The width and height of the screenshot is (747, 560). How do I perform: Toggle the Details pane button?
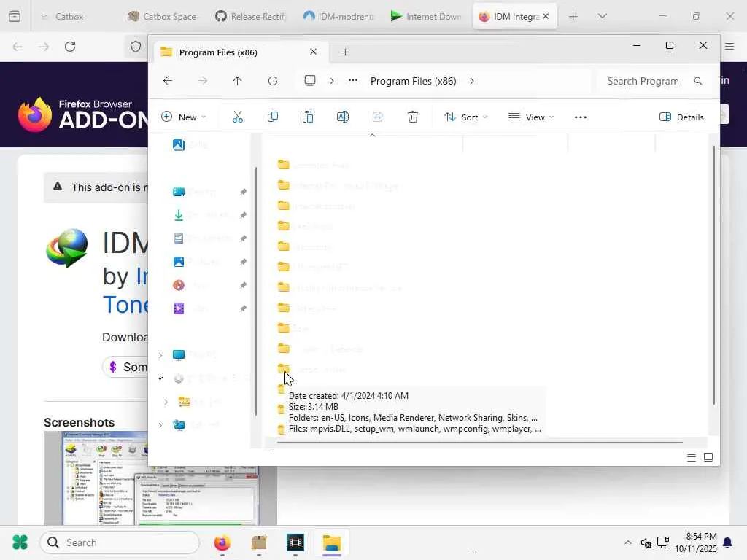681,117
